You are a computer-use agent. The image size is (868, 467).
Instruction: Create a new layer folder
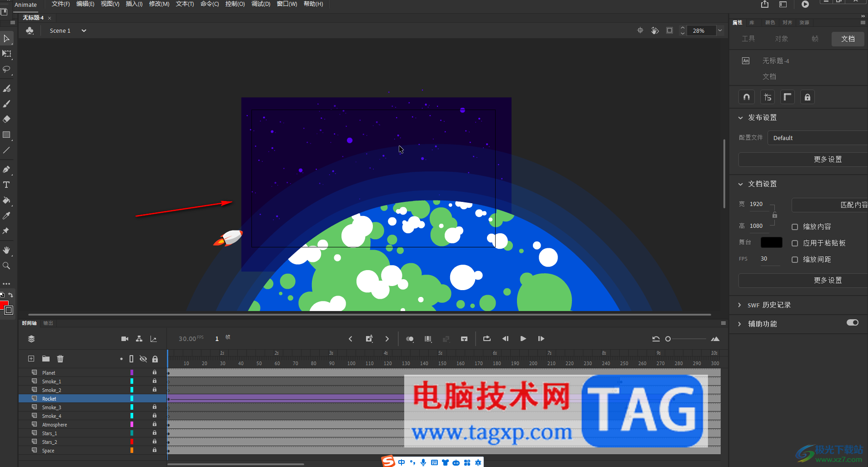click(45, 359)
